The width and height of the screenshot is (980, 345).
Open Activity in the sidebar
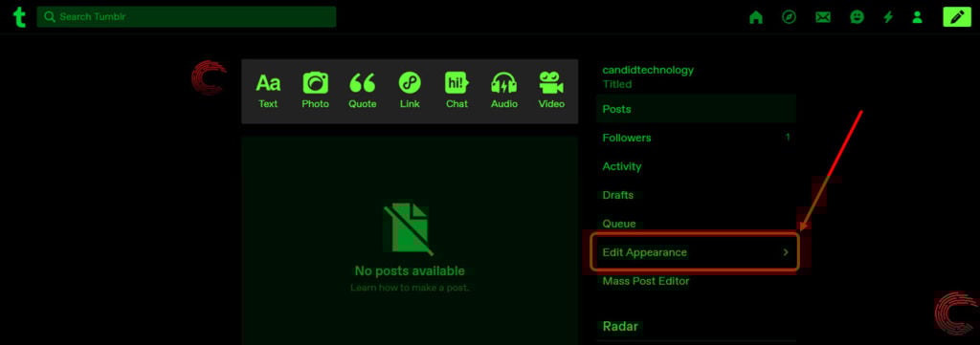tap(697, 166)
